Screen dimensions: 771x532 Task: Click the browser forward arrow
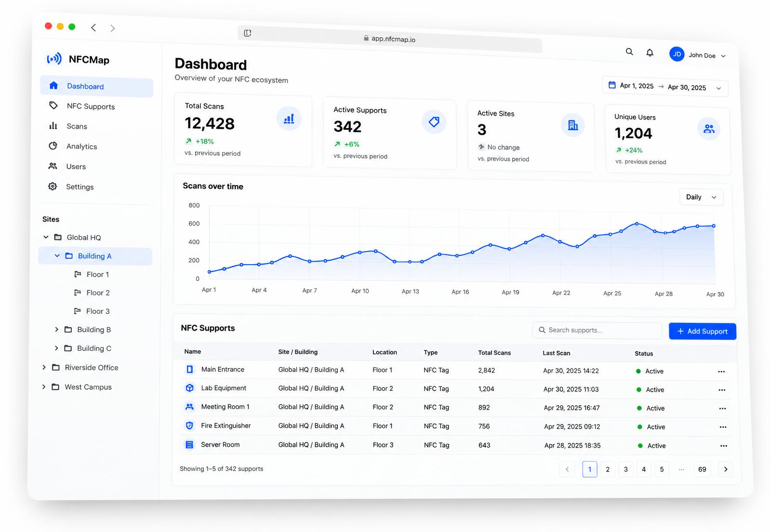[x=112, y=28]
